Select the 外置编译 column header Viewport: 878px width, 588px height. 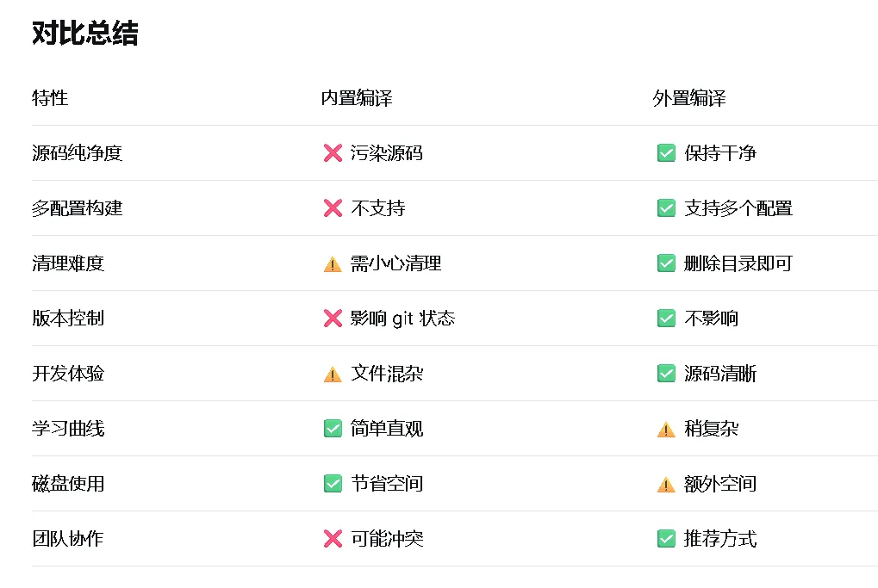pos(689,98)
